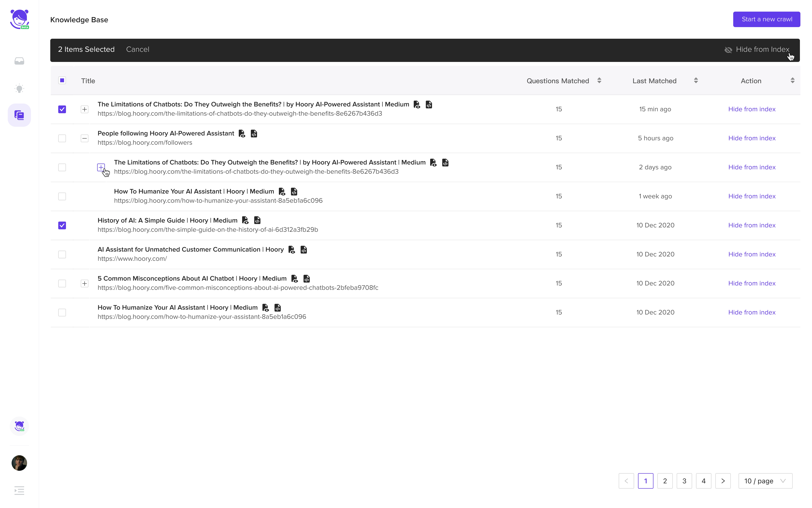
Task: Go to next page with right chevron
Action: tap(723, 481)
